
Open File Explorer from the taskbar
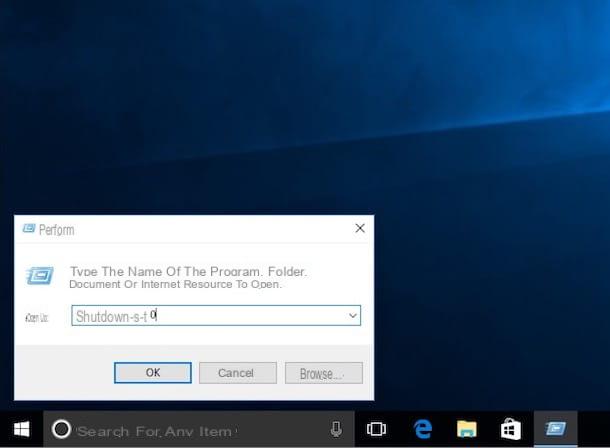[466, 429]
